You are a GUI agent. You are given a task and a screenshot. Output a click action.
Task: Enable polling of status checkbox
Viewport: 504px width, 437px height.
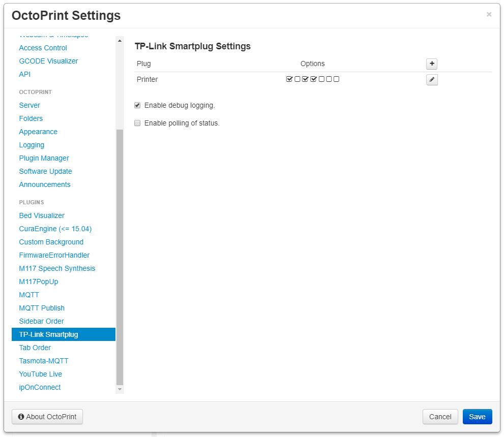[x=137, y=123]
